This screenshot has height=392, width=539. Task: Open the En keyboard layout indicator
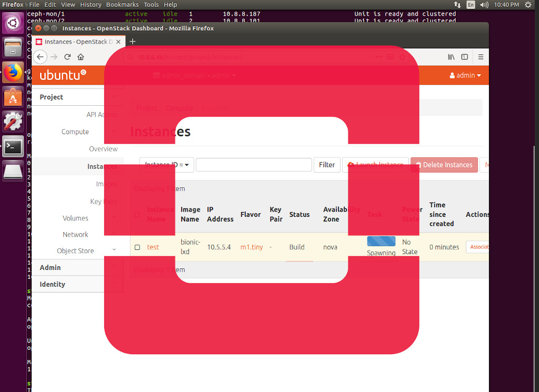471,4
